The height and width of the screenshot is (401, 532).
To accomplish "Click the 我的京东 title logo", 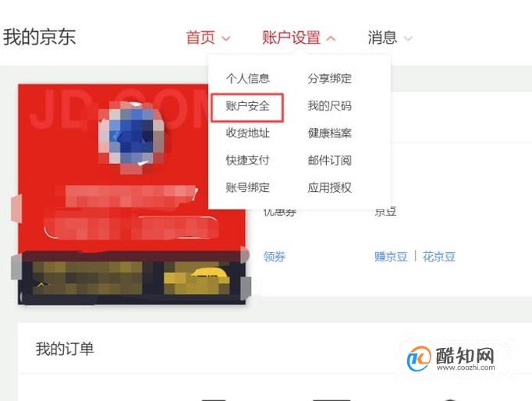I will pyautogui.click(x=39, y=37).
